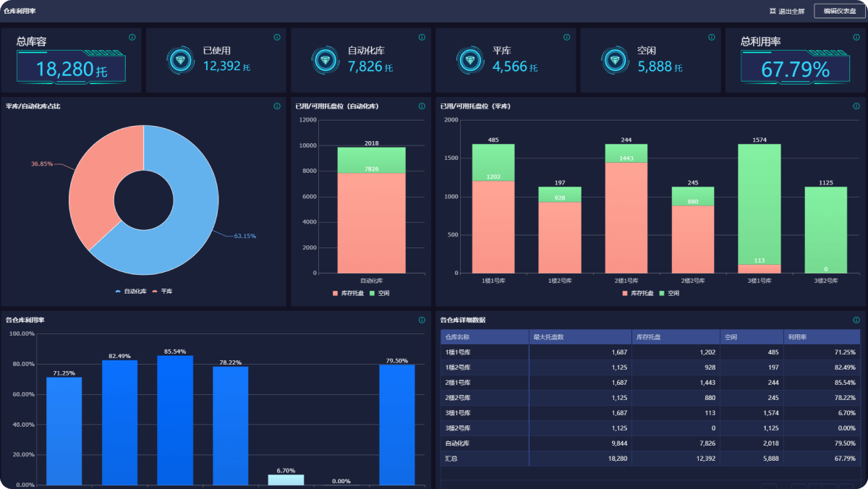Click info icon of 各仓库详细数据 table
This screenshot has height=489, width=868.
point(856,320)
